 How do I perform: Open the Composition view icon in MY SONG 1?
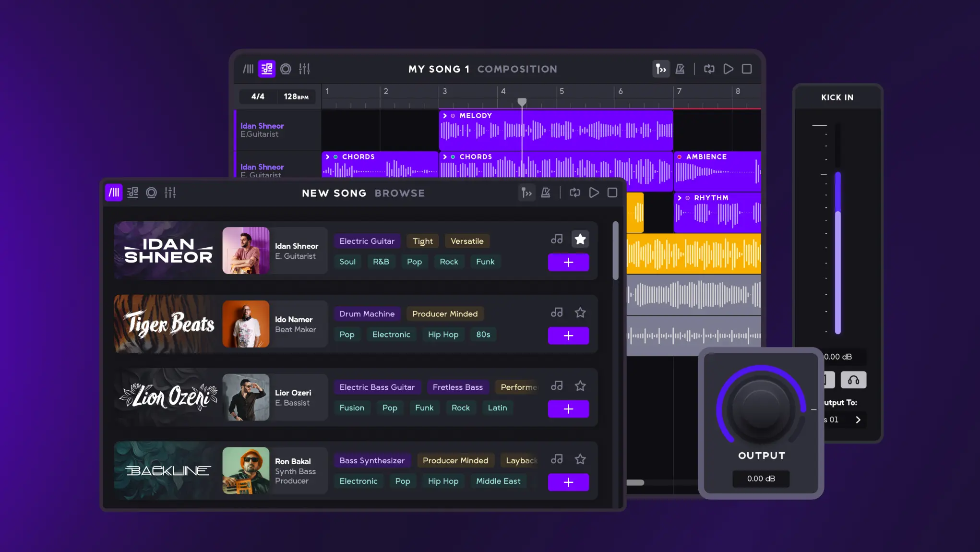[267, 69]
